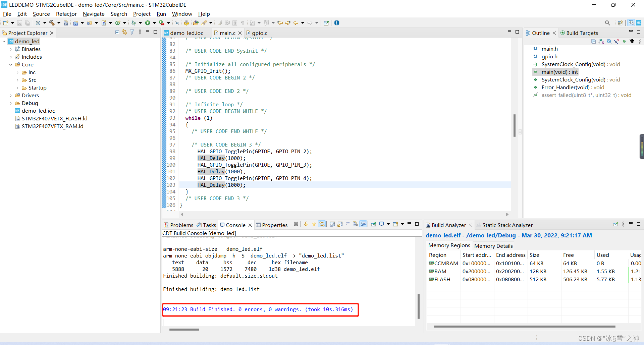The height and width of the screenshot is (345, 644).
Task: Click the Last Edit Location icon
Action: pyautogui.click(x=280, y=23)
